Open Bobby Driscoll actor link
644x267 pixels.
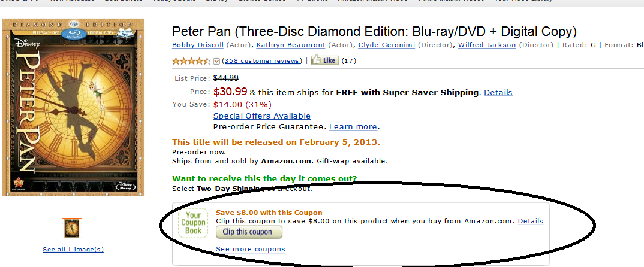pyautogui.click(x=198, y=45)
